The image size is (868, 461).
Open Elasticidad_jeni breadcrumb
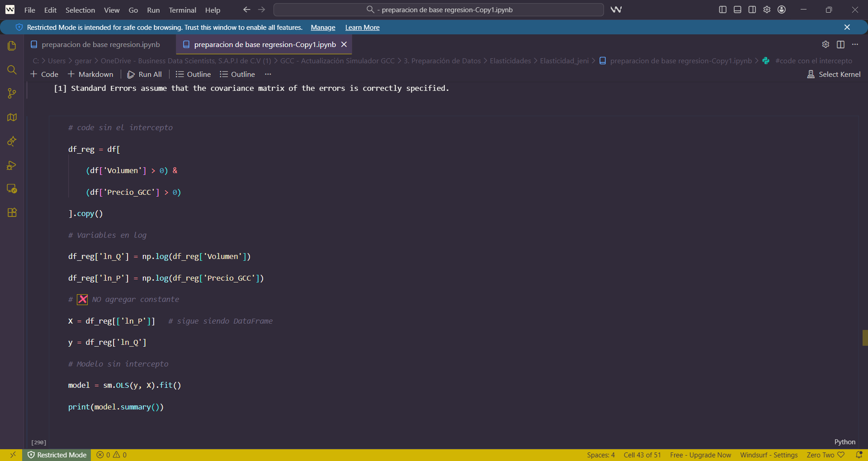(x=564, y=61)
